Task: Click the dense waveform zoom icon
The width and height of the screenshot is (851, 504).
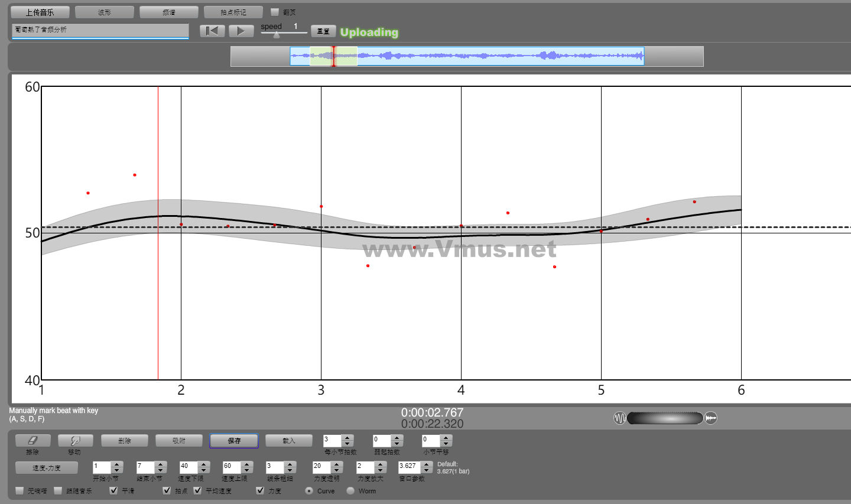Action: 711,418
